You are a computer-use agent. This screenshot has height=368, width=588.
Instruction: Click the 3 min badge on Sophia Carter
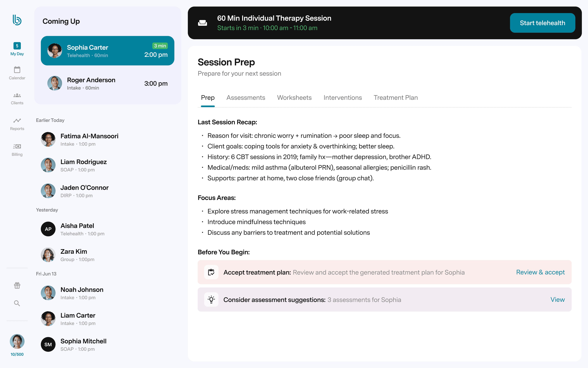160,46
